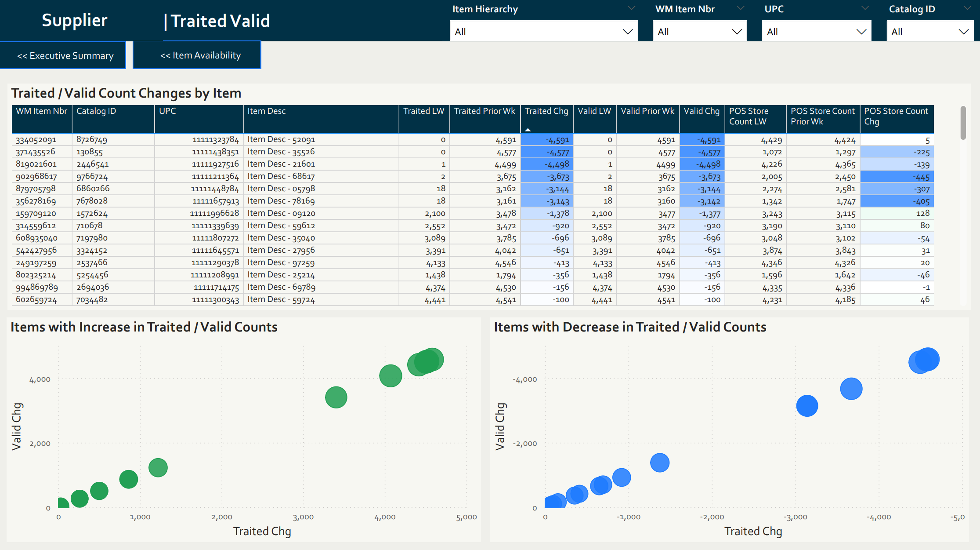
Task: Open the Item Hierarchy All dropdown
Action: [543, 32]
